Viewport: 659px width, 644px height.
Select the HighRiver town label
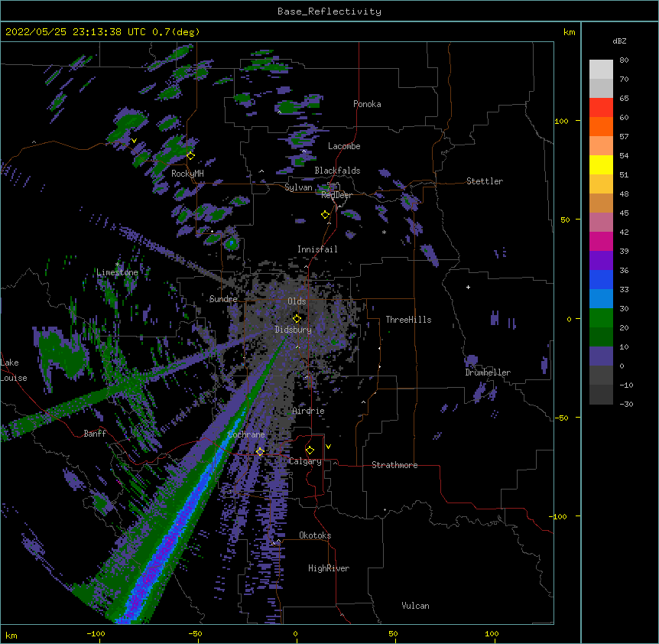[329, 568]
